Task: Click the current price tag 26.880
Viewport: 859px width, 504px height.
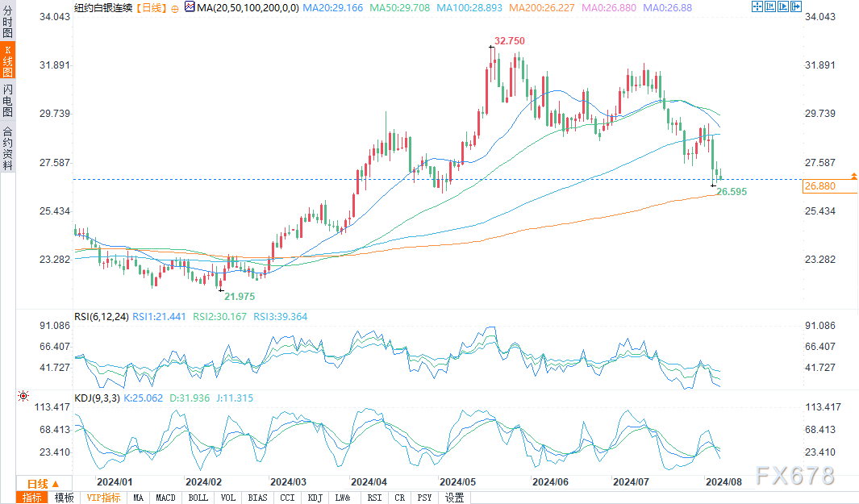Action: 829,186
